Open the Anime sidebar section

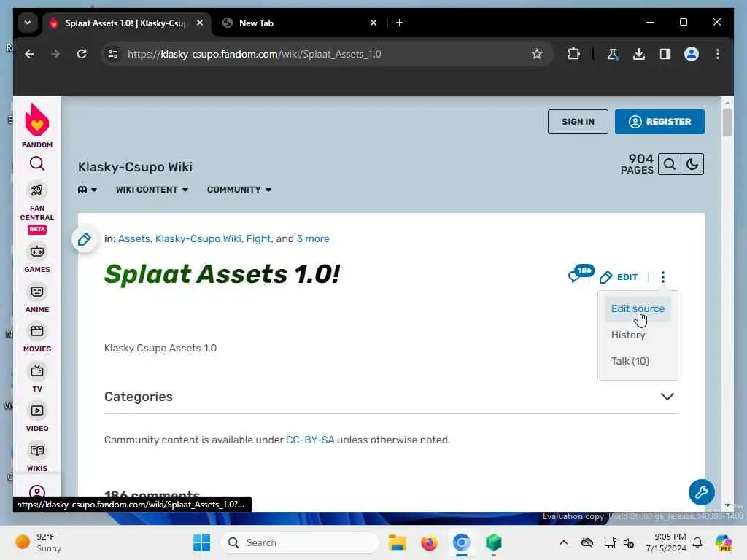coord(37,298)
